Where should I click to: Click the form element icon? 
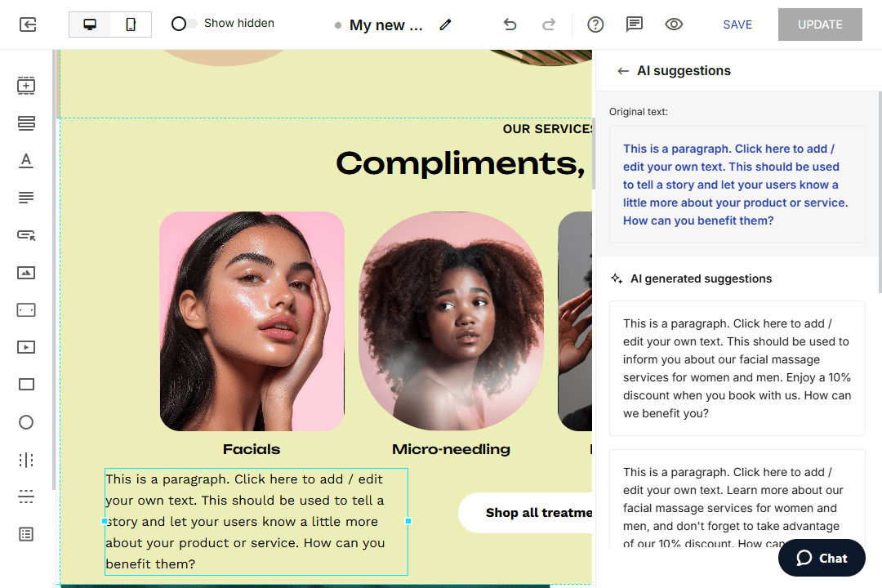tap(26, 534)
